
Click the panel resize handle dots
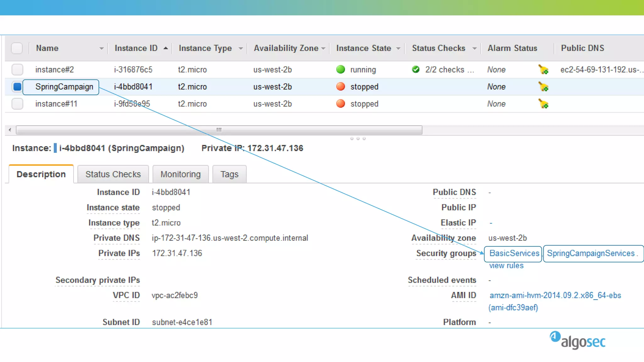pos(358,139)
